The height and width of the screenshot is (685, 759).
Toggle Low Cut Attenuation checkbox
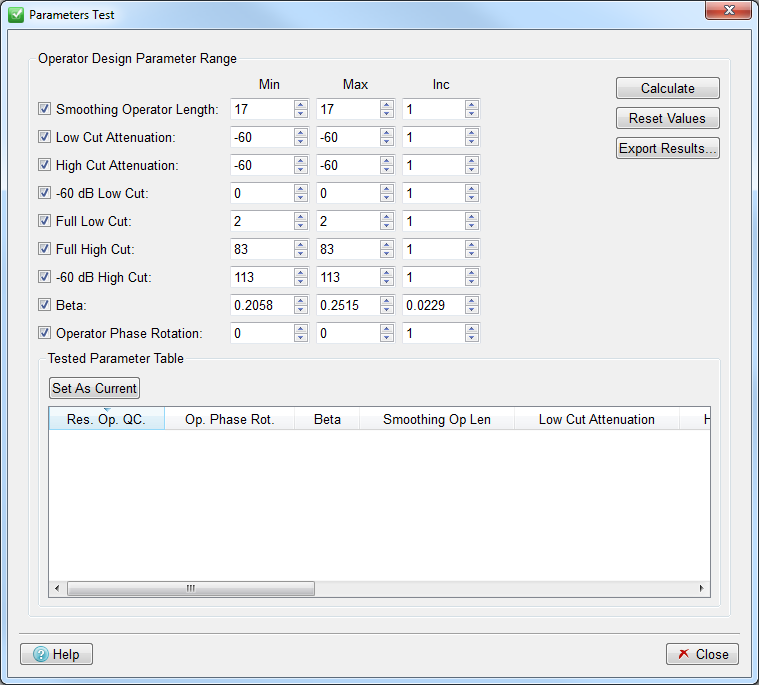(x=44, y=137)
